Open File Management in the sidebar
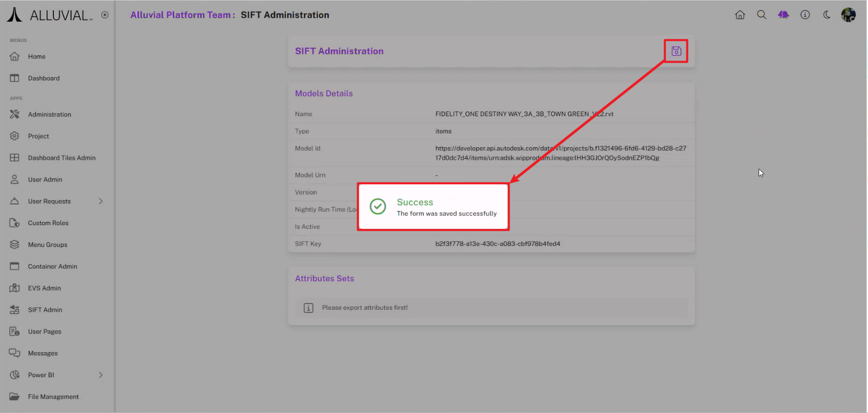 click(53, 397)
